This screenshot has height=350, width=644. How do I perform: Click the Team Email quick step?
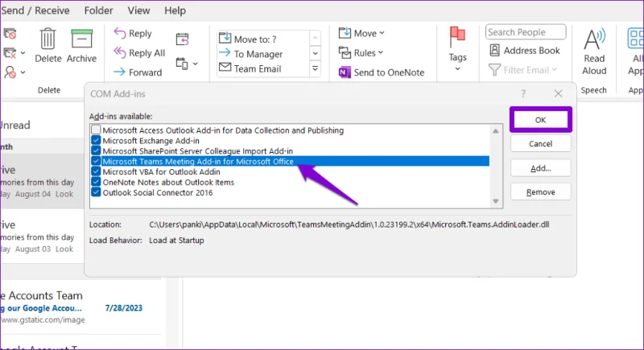[x=250, y=68]
